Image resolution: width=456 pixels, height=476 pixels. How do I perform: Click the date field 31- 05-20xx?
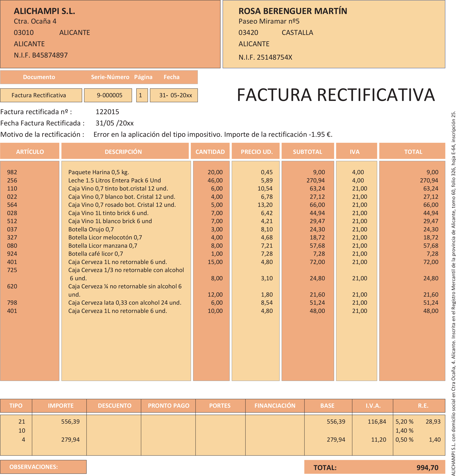[173, 95]
